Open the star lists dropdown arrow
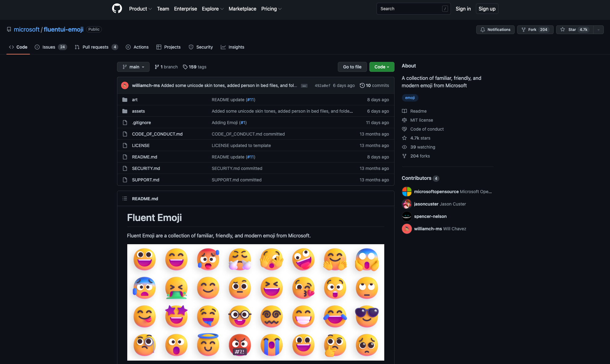The height and width of the screenshot is (364, 610). click(598, 30)
